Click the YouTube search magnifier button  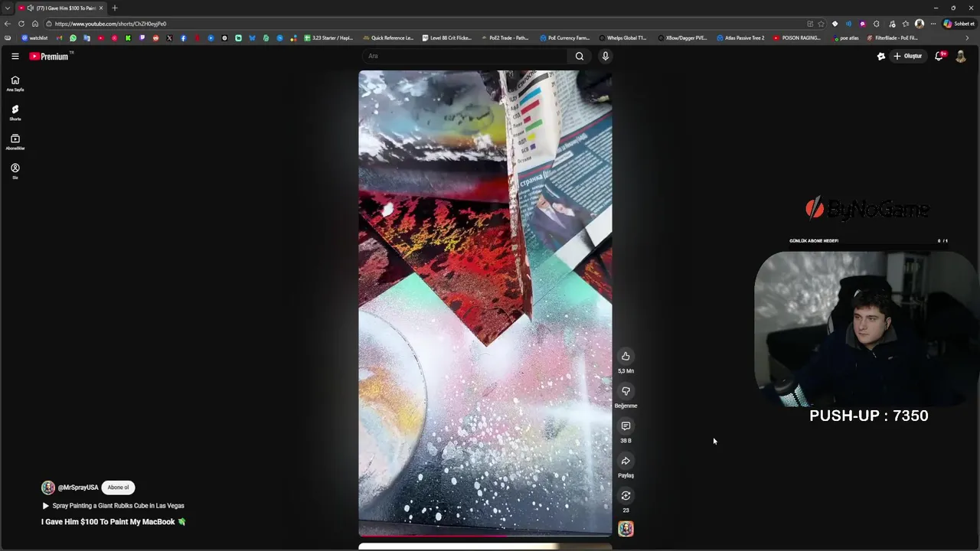pyautogui.click(x=580, y=56)
